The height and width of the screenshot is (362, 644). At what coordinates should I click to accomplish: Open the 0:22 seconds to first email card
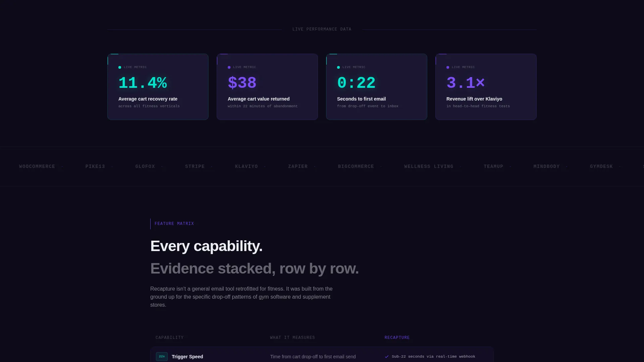(377, 87)
